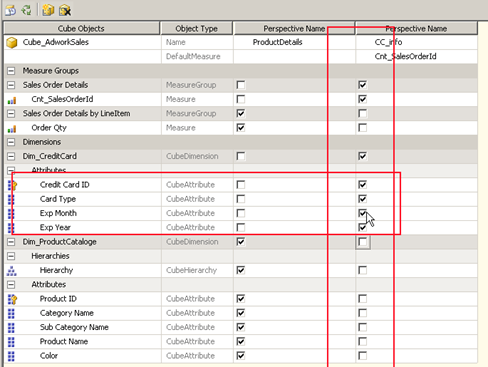
Task: Click the CubeHierarchy object type cell
Action: coord(197,270)
